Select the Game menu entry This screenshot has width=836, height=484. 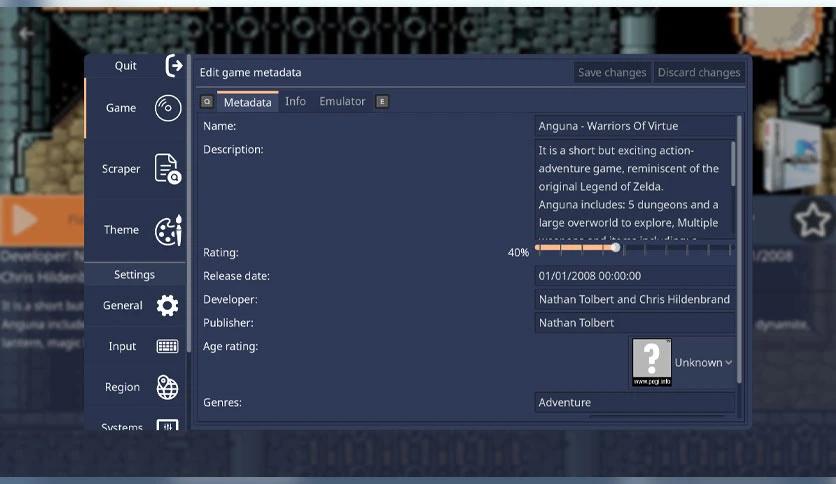[135, 108]
